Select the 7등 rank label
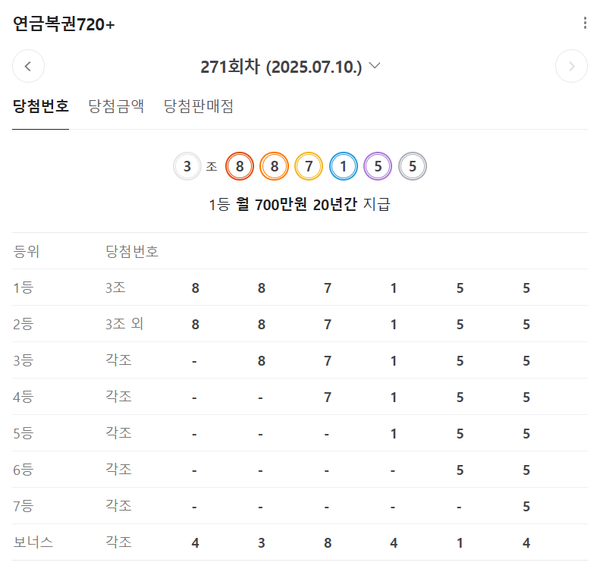The width and height of the screenshot is (600, 572). point(23,506)
